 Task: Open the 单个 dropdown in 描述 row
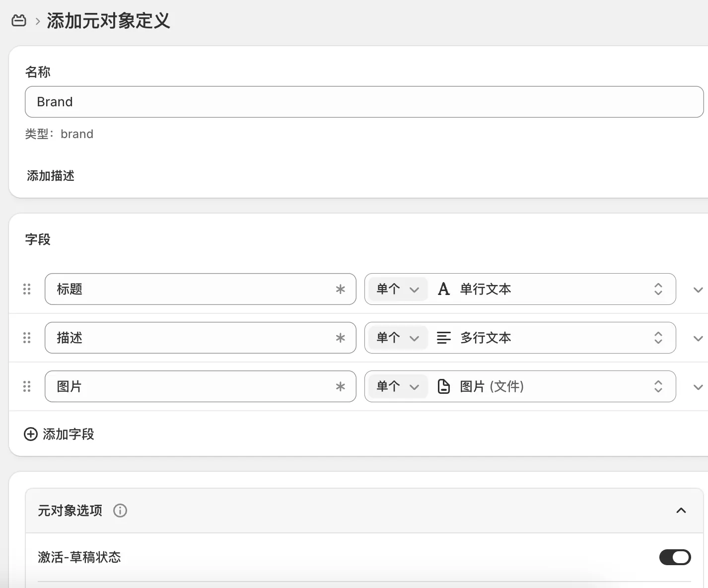pyautogui.click(x=398, y=338)
